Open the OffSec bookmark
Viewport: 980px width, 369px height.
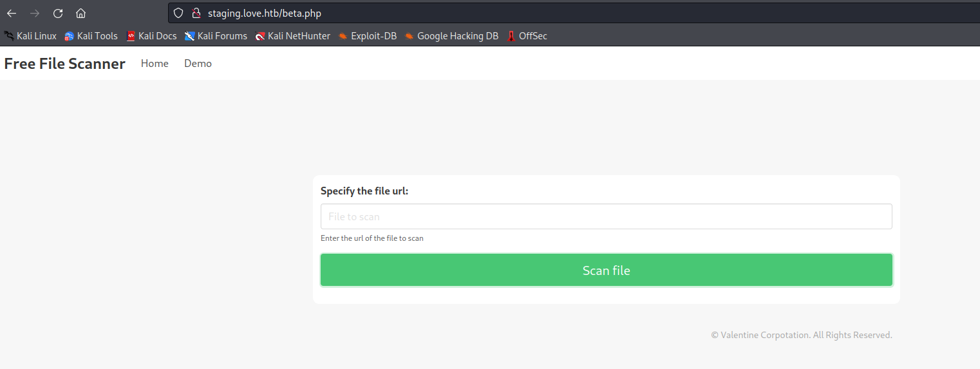tap(527, 36)
